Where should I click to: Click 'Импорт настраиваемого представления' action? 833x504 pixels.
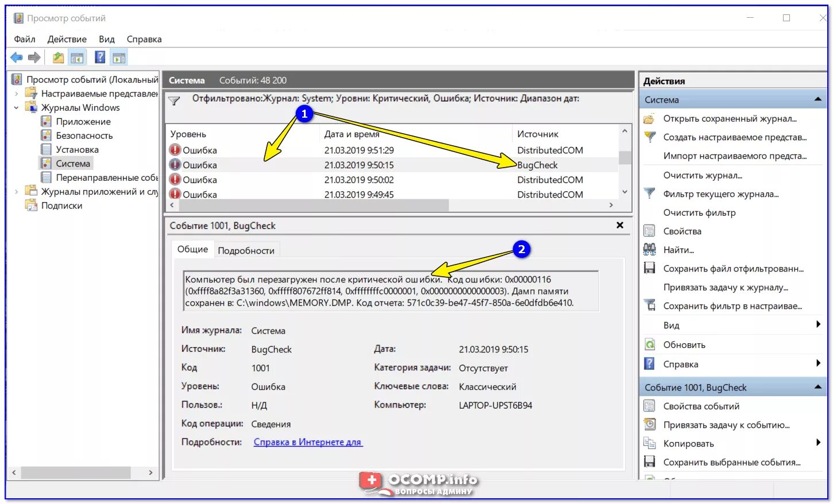[735, 156]
